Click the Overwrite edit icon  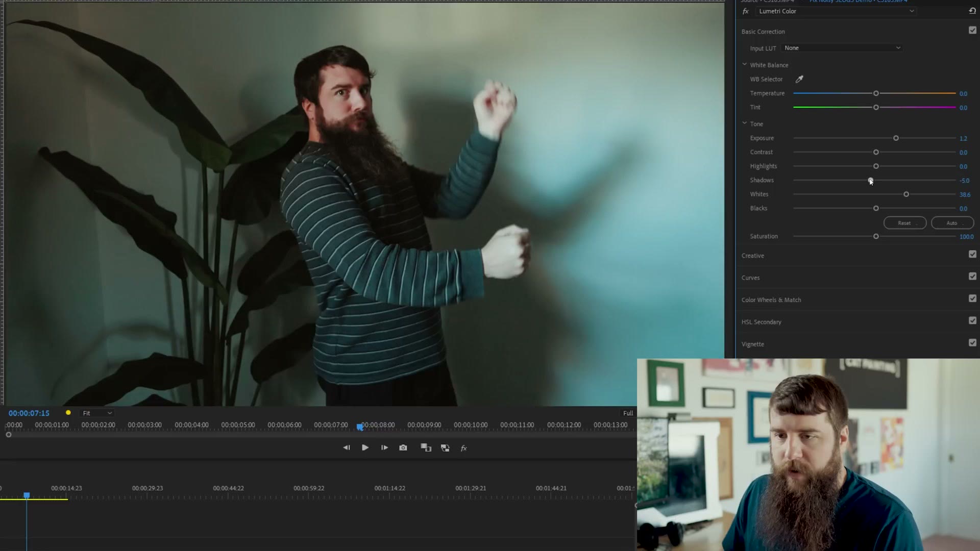pos(445,447)
